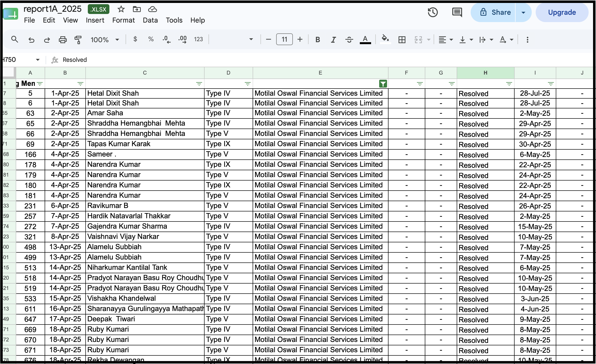This screenshot has height=364, width=596.
Task: Open the Insert menu
Action: point(95,20)
